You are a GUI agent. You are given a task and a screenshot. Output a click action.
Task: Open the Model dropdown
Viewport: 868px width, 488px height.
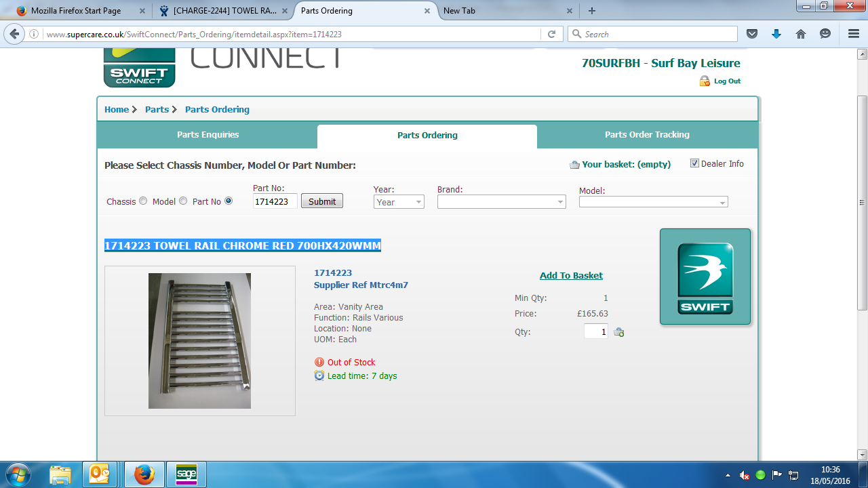[654, 201]
